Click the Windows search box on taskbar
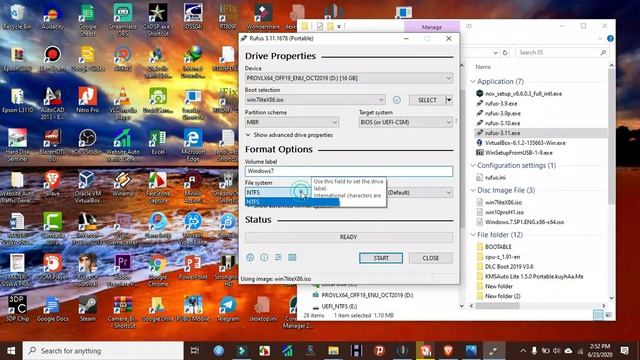 103,351
